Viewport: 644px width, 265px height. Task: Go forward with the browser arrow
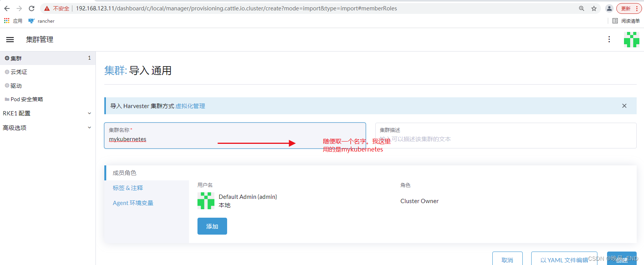click(19, 8)
